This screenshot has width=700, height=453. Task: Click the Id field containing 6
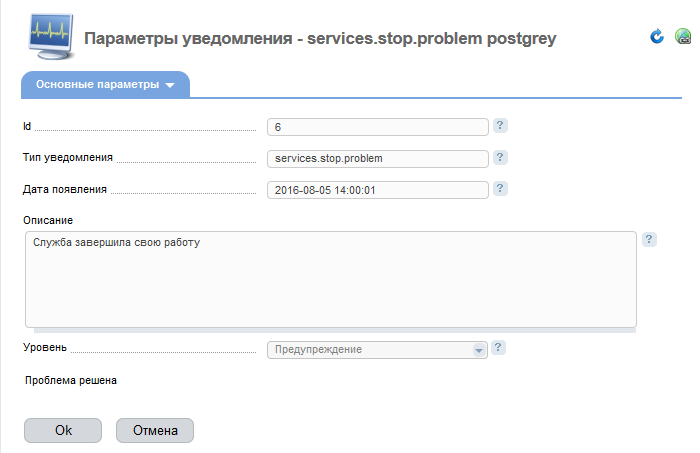[378, 127]
